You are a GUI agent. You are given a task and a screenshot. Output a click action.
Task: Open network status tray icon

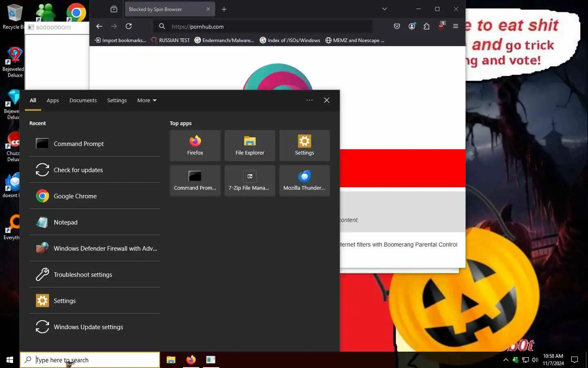[x=526, y=360]
